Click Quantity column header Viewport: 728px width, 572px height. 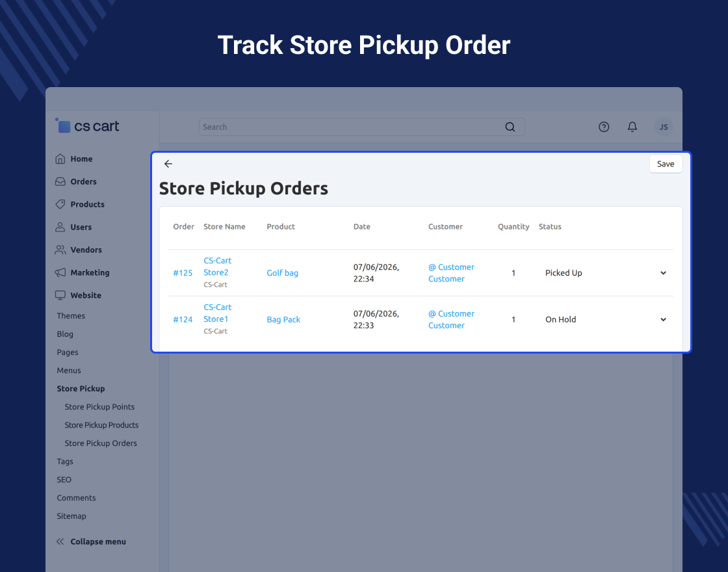tap(513, 227)
